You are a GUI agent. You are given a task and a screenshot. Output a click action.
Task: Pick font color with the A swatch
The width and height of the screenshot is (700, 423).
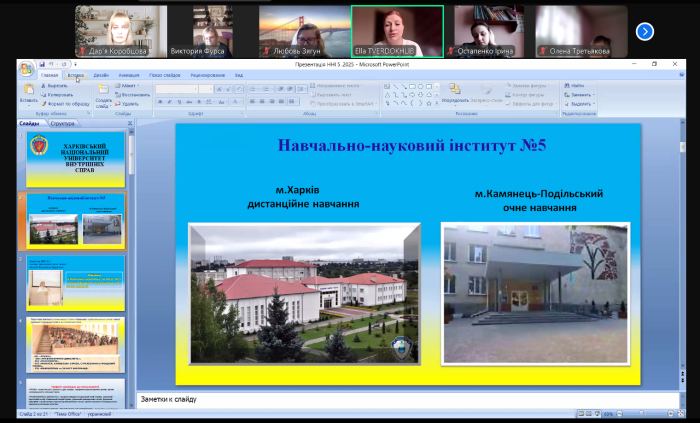click(236, 102)
